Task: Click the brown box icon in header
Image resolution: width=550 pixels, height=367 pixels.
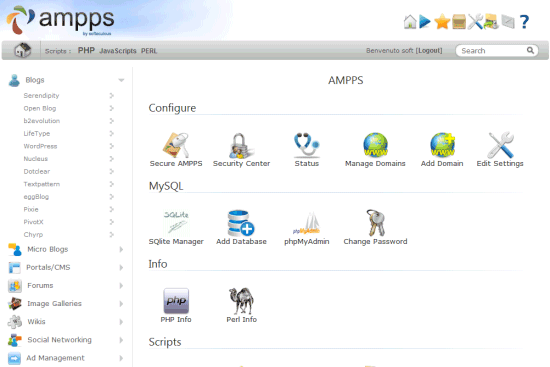Action: (459, 22)
